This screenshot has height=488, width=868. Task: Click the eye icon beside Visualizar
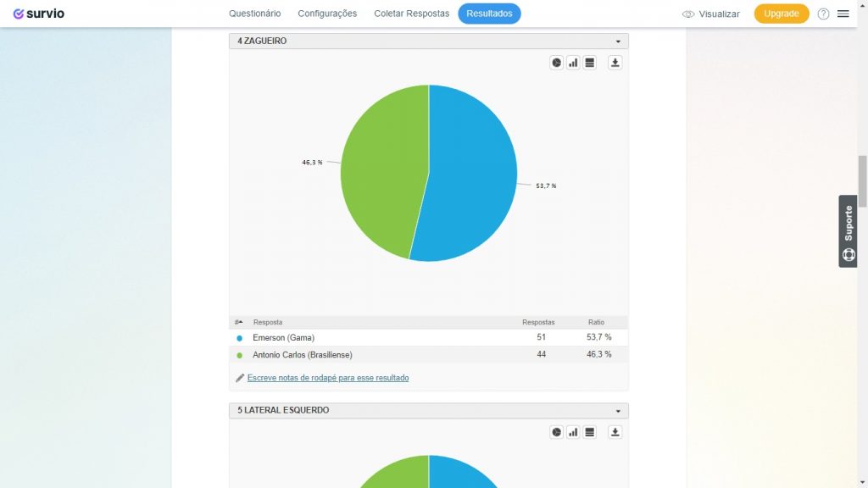click(x=688, y=14)
